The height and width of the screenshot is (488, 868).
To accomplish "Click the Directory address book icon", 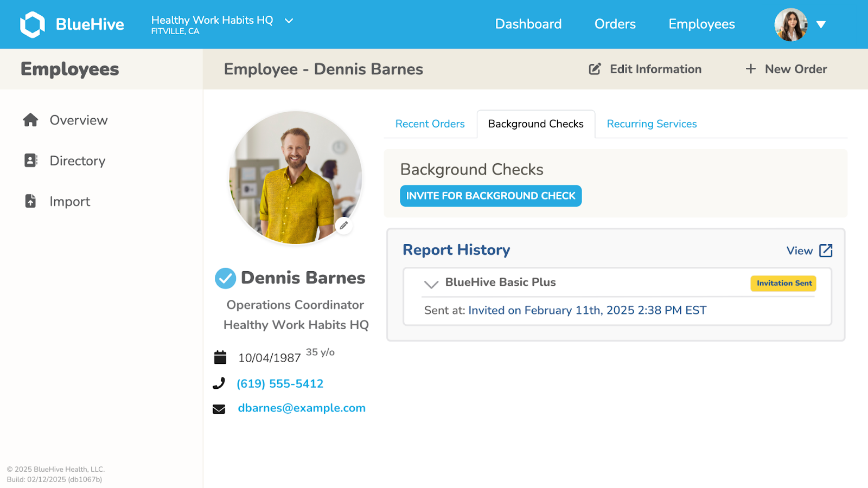I will [x=31, y=160].
